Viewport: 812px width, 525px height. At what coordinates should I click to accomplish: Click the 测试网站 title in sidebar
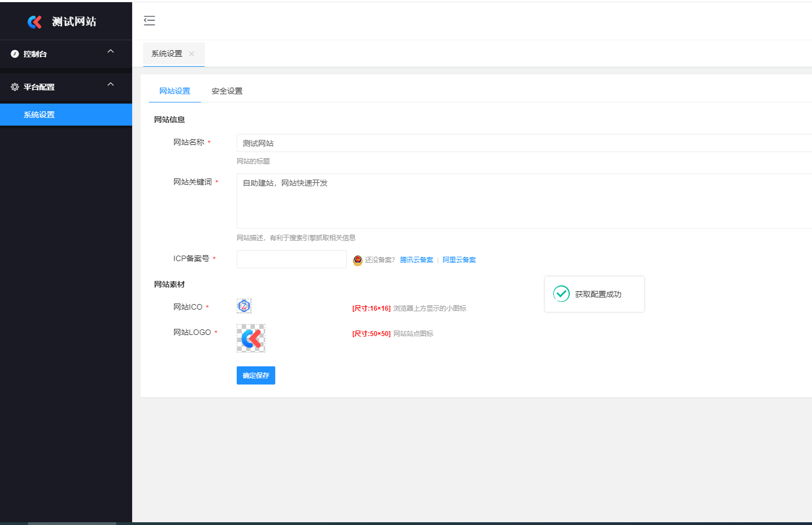pyautogui.click(x=74, y=21)
